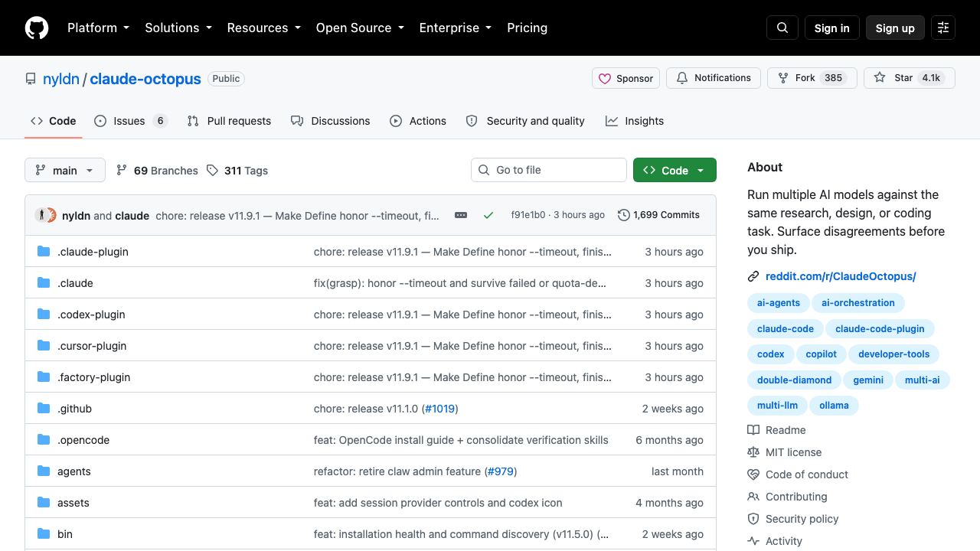Screen dimensions: 980x551
Task: Select the claude-code-plugin topic tag
Action: [880, 329]
